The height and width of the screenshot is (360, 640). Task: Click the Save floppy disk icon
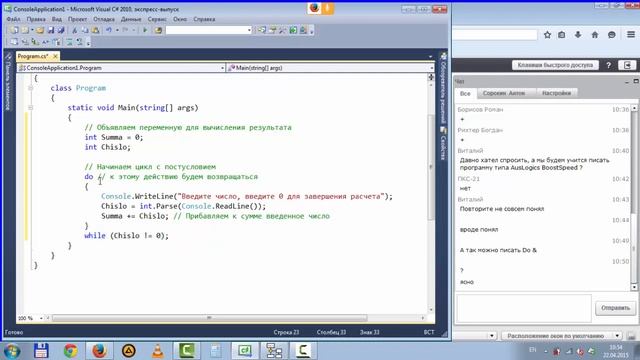pos(51,30)
